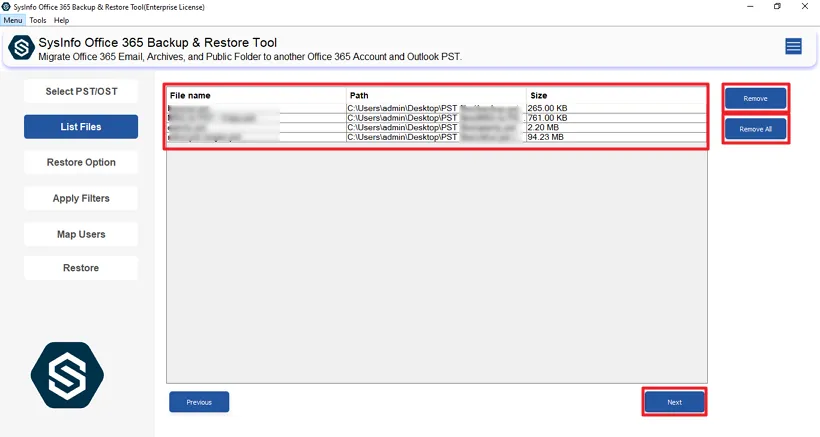Click the SysInfo logo in the header
This screenshot has width=820, height=437.
click(x=21, y=48)
